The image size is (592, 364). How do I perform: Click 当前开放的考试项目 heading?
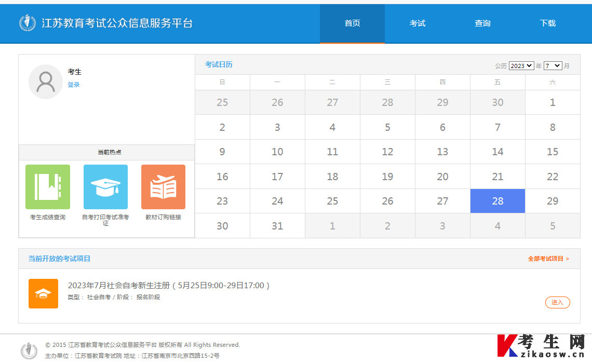(x=59, y=259)
